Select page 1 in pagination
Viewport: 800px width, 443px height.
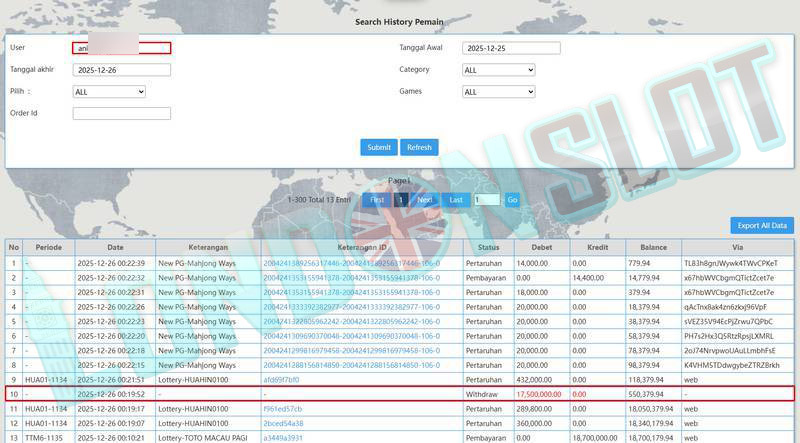(401, 200)
